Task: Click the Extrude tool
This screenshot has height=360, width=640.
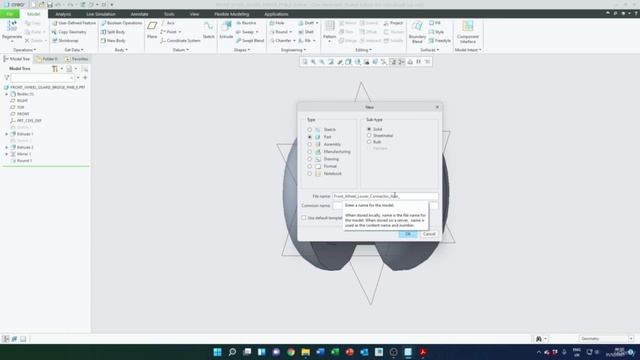Action: 226,30
